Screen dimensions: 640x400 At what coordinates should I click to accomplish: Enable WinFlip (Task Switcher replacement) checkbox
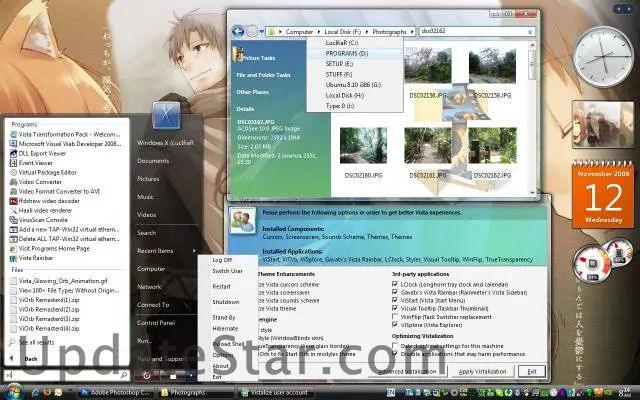pos(395,317)
